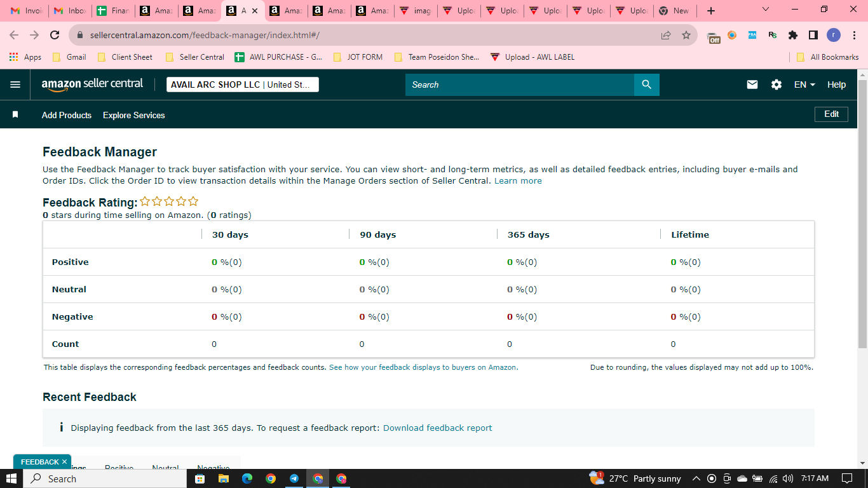Open the FBA calculator extension icon
This screenshot has height=488, width=868.
tap(752, 35)
